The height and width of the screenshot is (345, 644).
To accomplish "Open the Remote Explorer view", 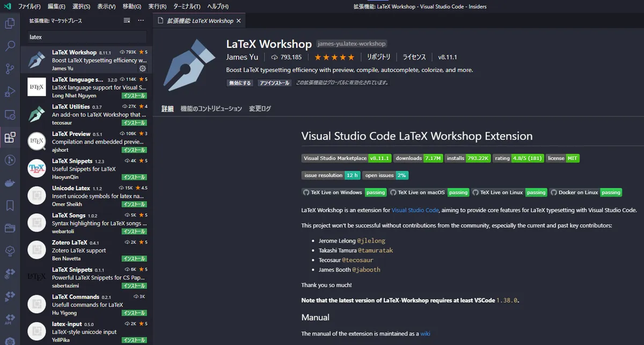I will pos(9,114).
